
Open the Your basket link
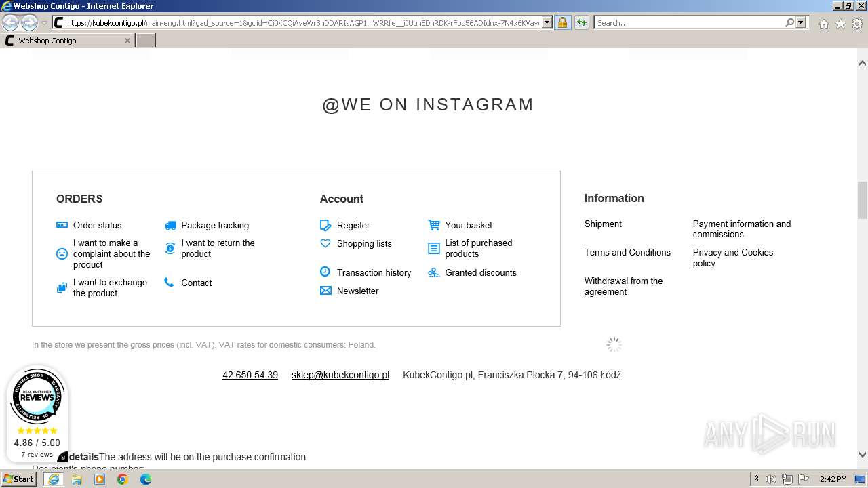click(x=469, y=225)
